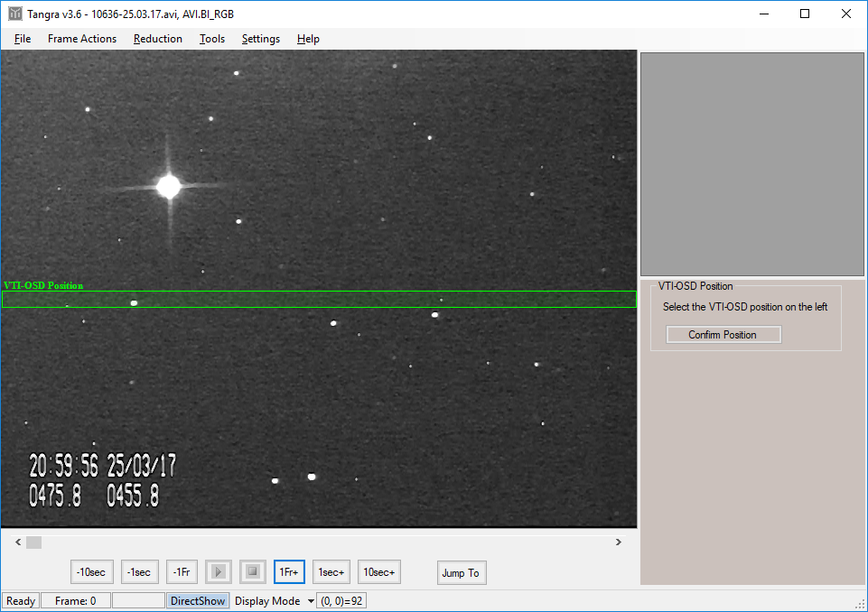868x612 pixels.
Task: Advance one frame with 1Fr+
Action: click(x=289, y=572)
